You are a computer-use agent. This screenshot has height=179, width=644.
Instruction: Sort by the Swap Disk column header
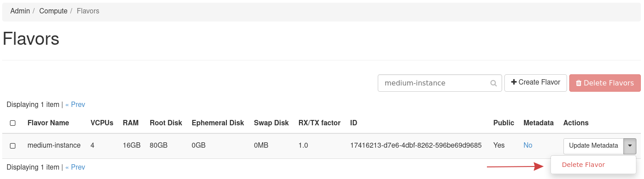click(271, 123)
